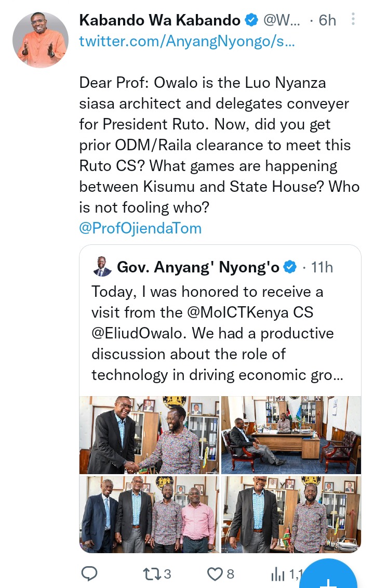The image size is (374, 588).
Task: Open Kabando Wa Kabando's profile picture
Action: (41, 40)
